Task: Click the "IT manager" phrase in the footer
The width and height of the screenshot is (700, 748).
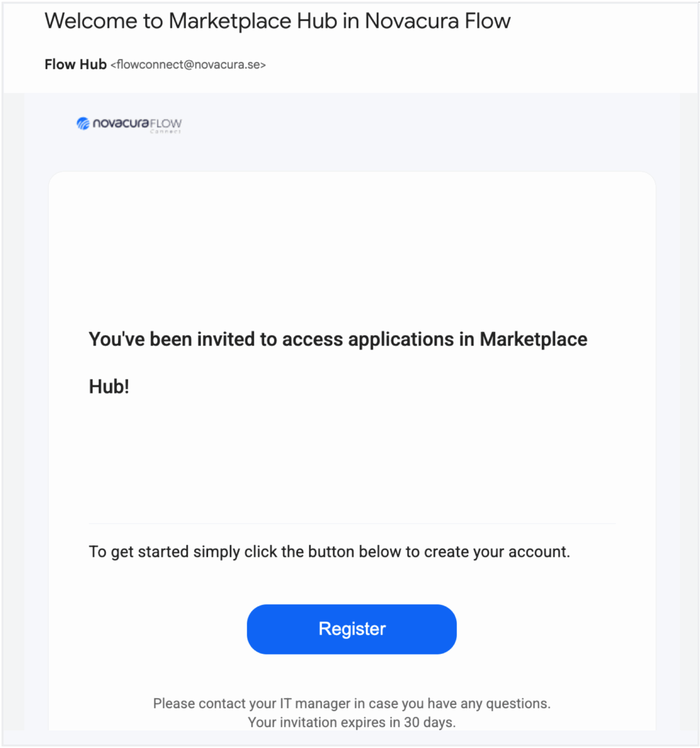Action: coord(315,703)
